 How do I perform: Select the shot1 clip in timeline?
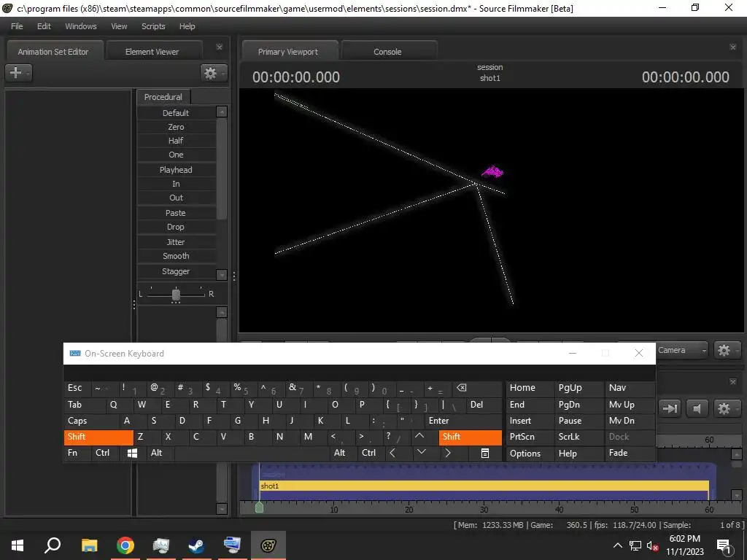[x=484, y=486]
